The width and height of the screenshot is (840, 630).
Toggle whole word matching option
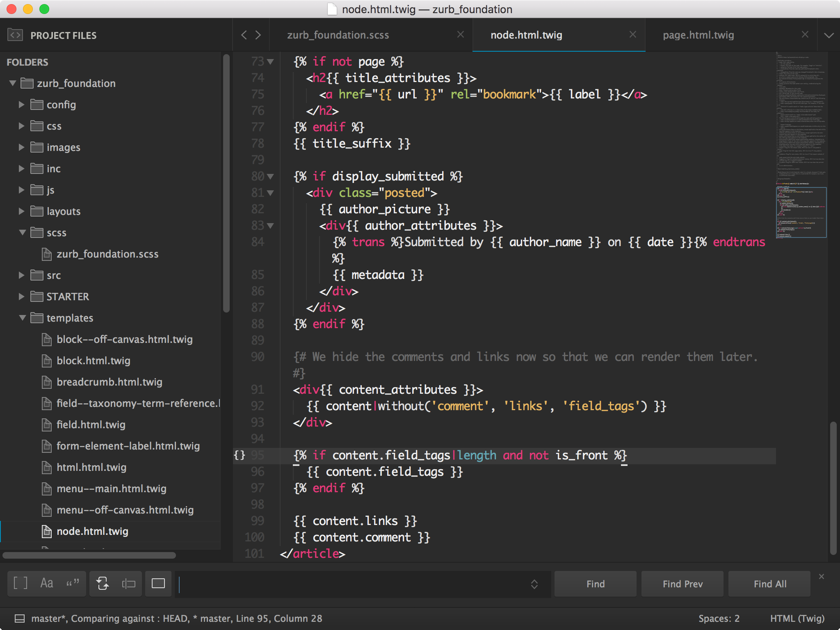73,583
